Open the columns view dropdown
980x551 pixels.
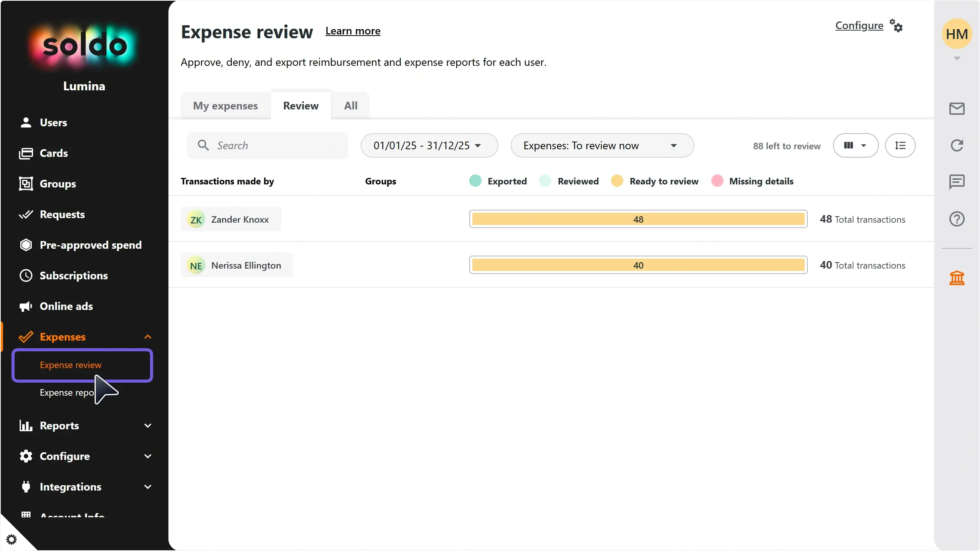click(856, 145)
